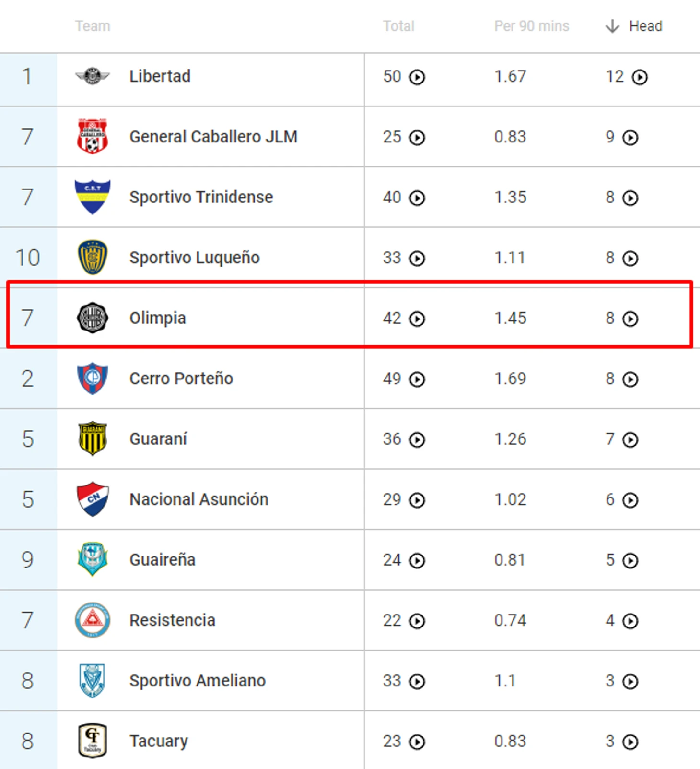Select the Team column header
This screenshot has width=700, height=769.
point(93,26)
